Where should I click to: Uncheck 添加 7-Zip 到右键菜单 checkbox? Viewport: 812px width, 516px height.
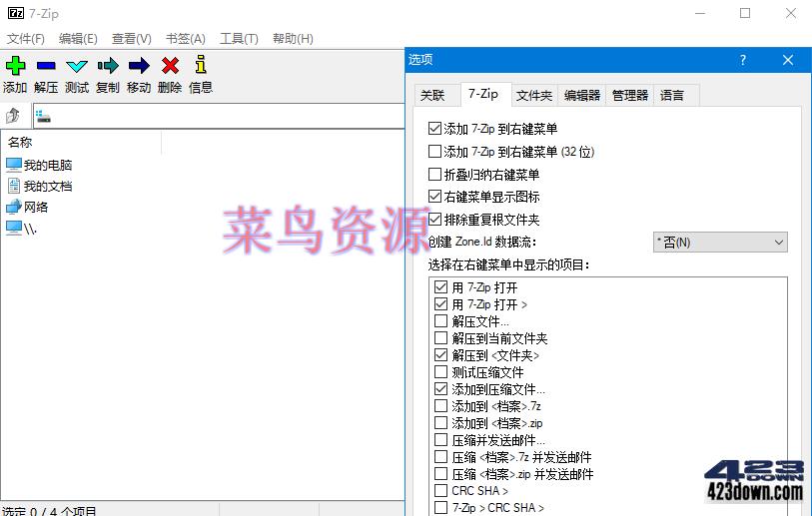[x=435, y=129]
